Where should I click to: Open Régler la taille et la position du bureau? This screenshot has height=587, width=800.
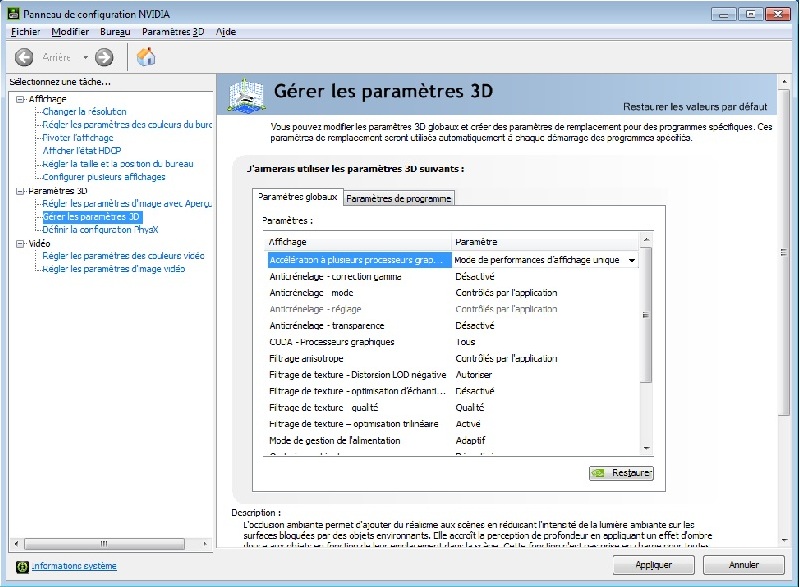click(118, 164)
